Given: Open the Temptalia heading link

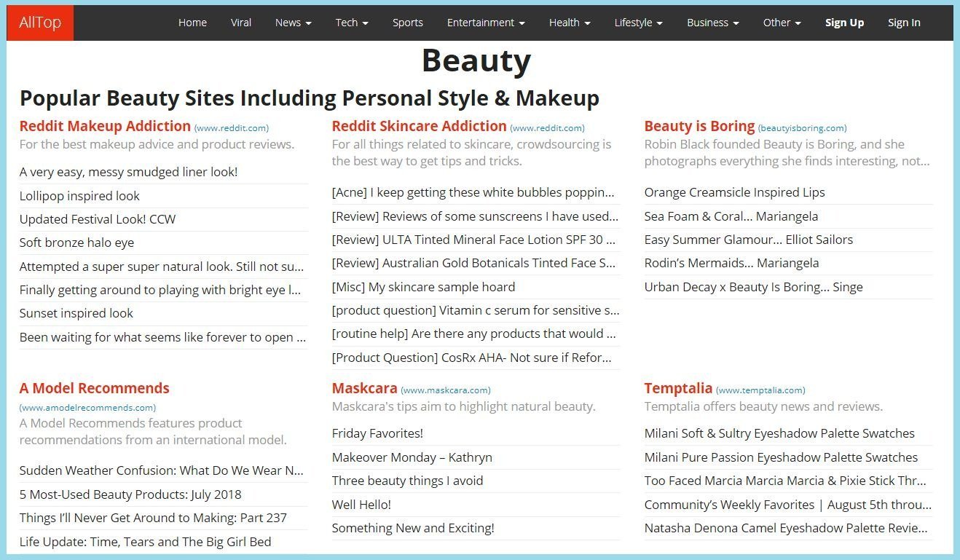Looking at the screenshot, I should tap(678, 388).
